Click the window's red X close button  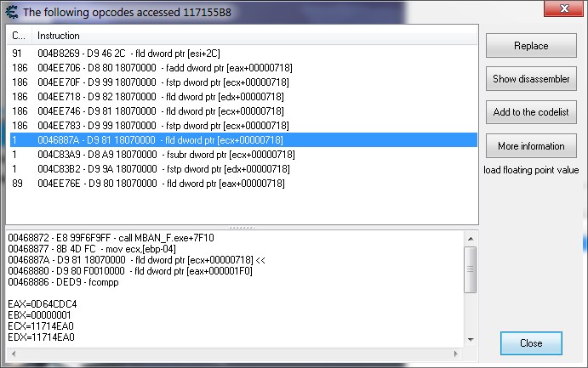coord(562,9)
